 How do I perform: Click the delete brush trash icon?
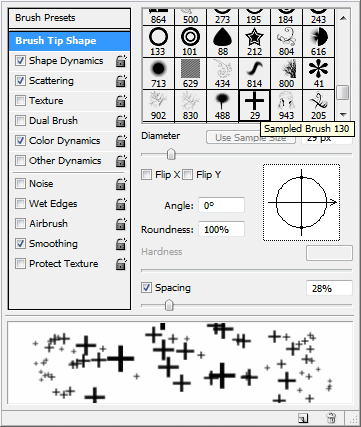point(331,418)
